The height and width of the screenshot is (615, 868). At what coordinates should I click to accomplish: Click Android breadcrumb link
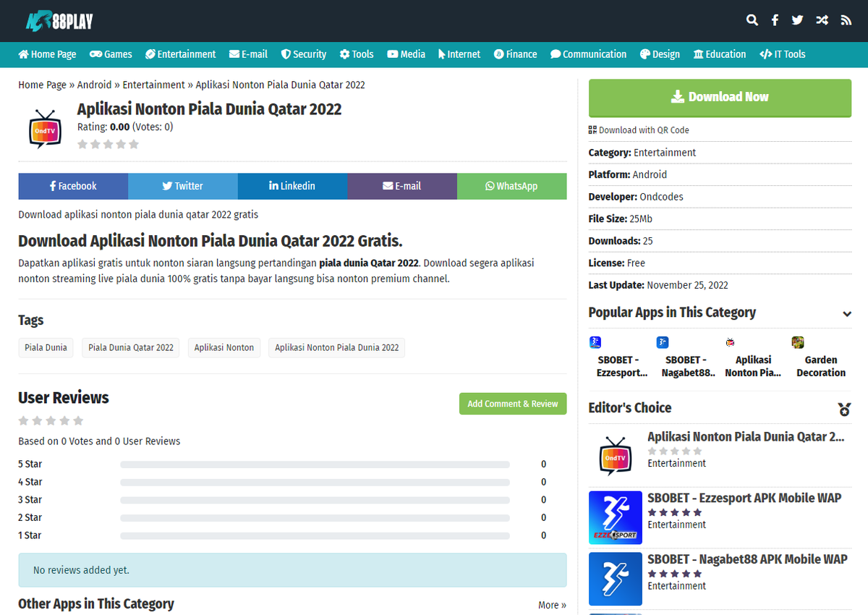point(95,85)
